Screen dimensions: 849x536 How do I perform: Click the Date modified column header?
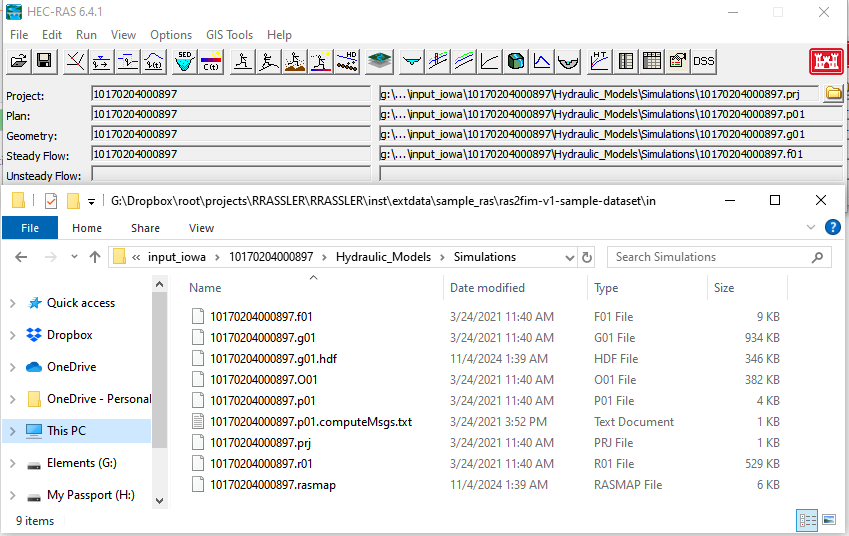click(x=487, y=288)
